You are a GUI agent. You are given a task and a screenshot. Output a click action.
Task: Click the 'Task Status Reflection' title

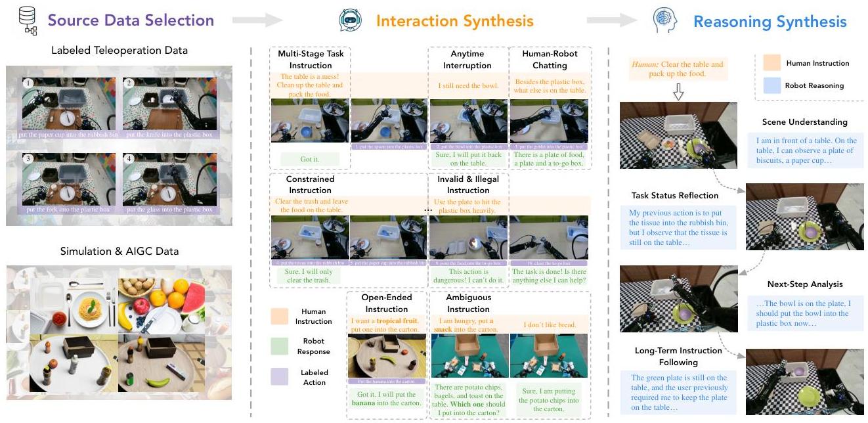tap(675, 196)
